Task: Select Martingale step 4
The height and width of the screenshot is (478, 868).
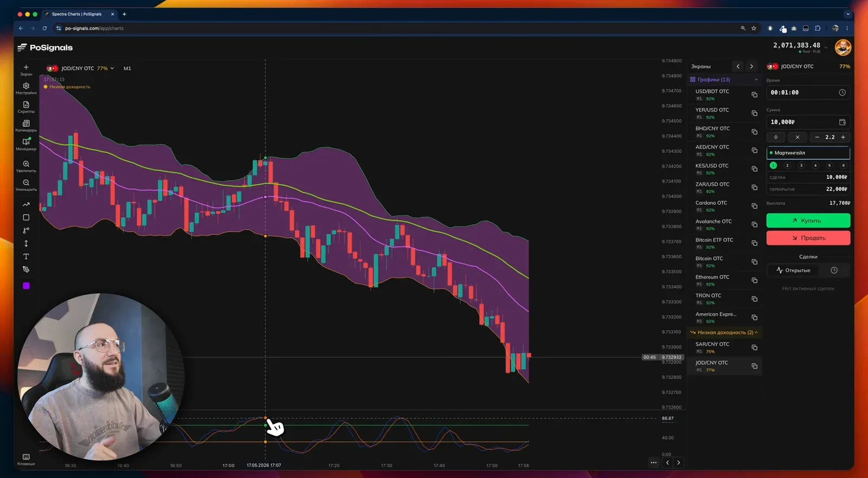Action: (x=815, y=165)
